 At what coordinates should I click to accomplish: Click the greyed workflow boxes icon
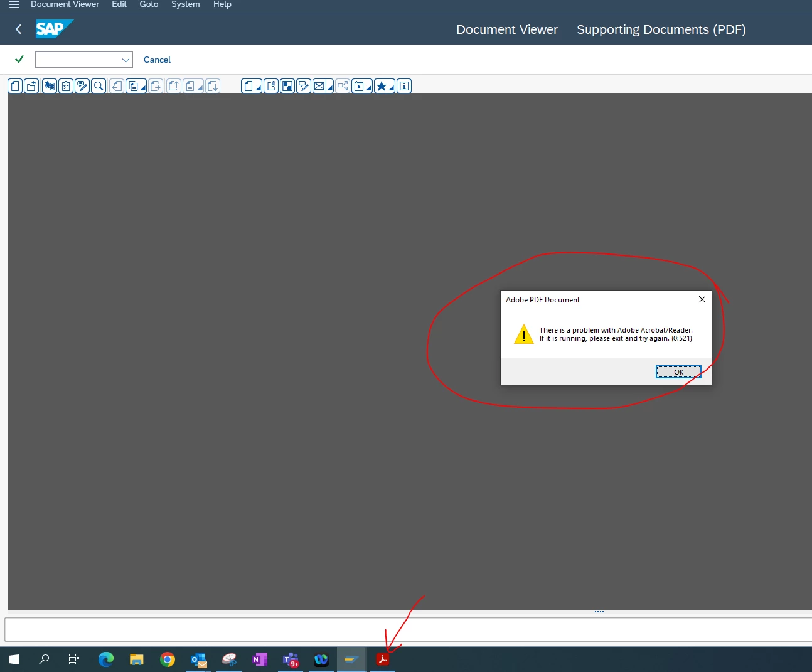(343, 86)
